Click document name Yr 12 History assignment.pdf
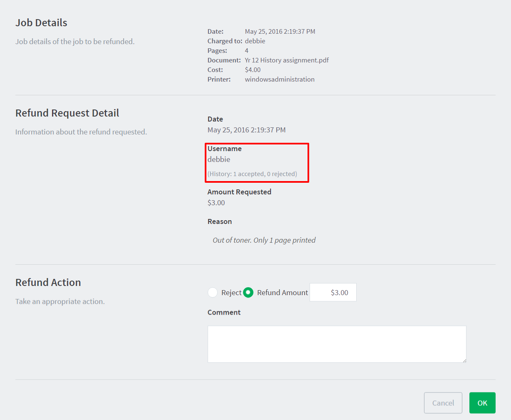The width and height of the screenshot is (511, 420). 287,60
